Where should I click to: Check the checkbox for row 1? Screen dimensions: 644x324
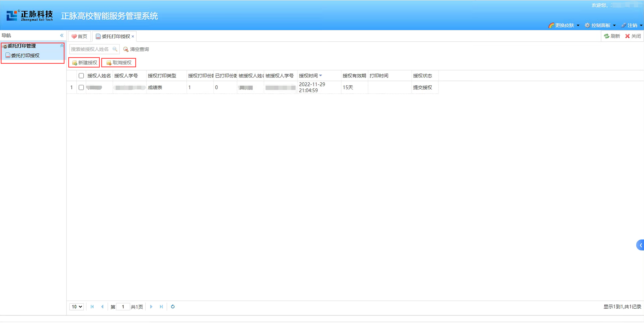(81, 87)
